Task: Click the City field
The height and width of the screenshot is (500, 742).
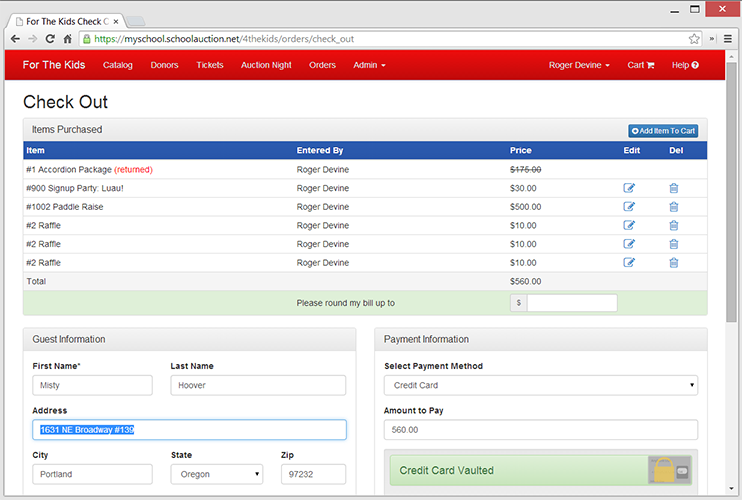Action: click(92, 474)
